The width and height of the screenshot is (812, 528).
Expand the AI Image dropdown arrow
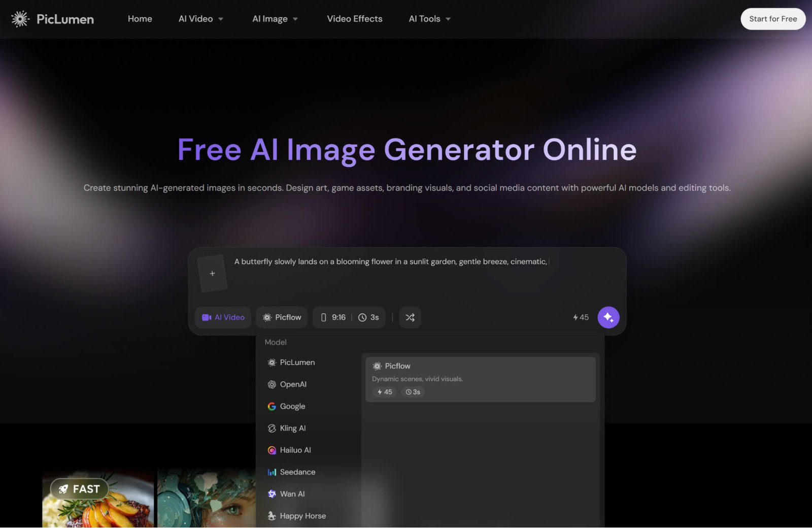click(x=295, y=19)
